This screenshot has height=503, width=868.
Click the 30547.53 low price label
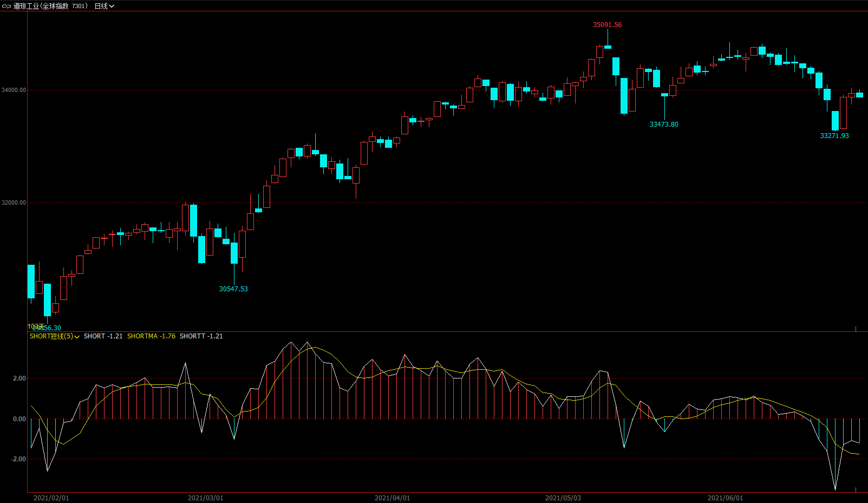[x=233, y=289]
